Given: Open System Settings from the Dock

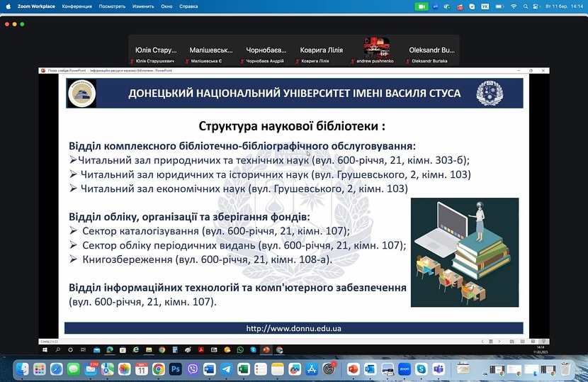Looking at the screenshot, I should (329, 370).
